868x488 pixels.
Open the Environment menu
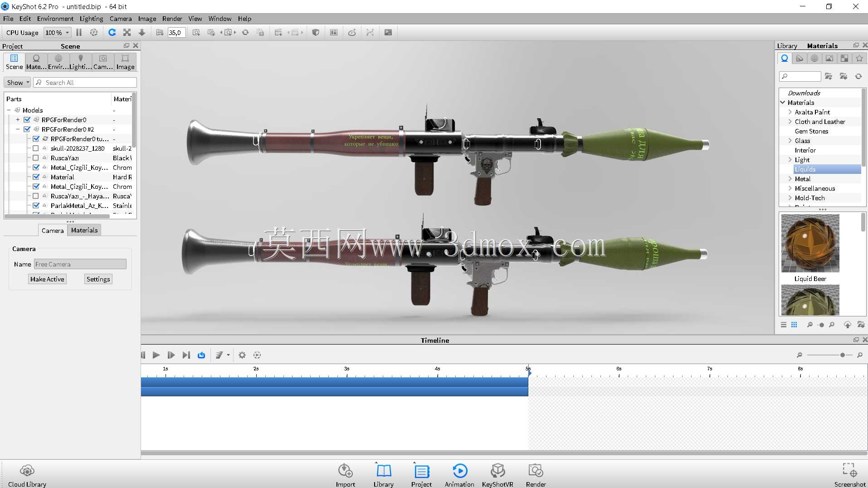tap(55, 19)
